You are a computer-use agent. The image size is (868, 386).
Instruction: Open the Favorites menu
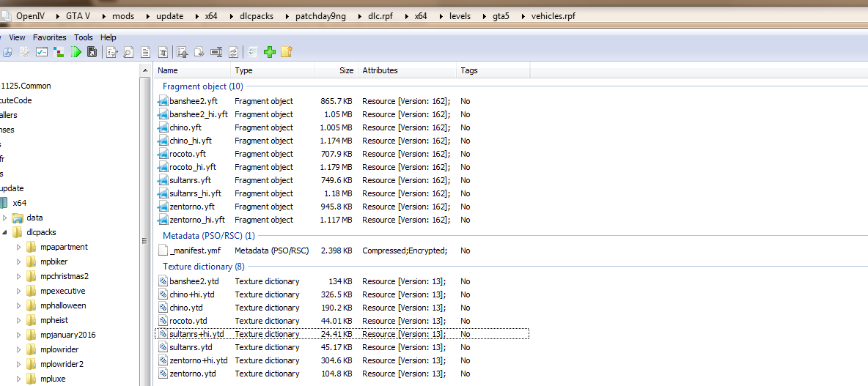tap(49, 37)
